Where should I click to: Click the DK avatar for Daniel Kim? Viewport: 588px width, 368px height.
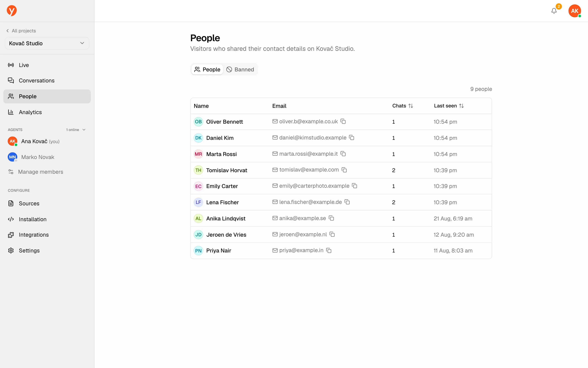click(x=198, y=138)
